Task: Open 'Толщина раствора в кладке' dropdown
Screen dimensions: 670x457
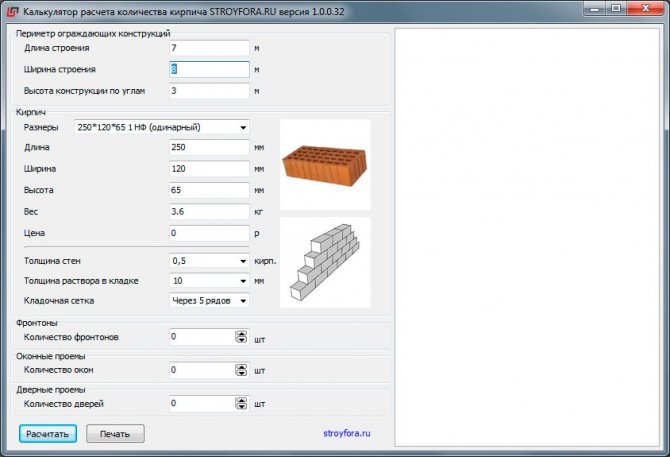Action: [208, 281]
